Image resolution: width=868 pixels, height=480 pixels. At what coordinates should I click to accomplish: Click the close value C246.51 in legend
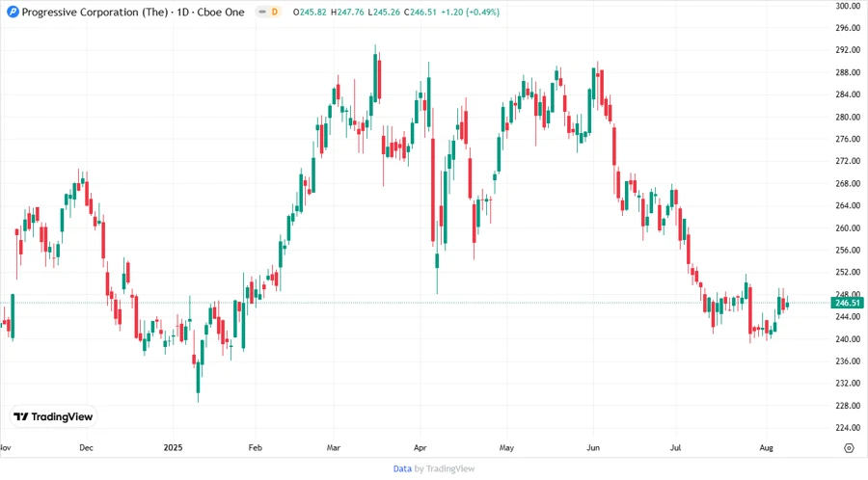(x=420, y=12)
